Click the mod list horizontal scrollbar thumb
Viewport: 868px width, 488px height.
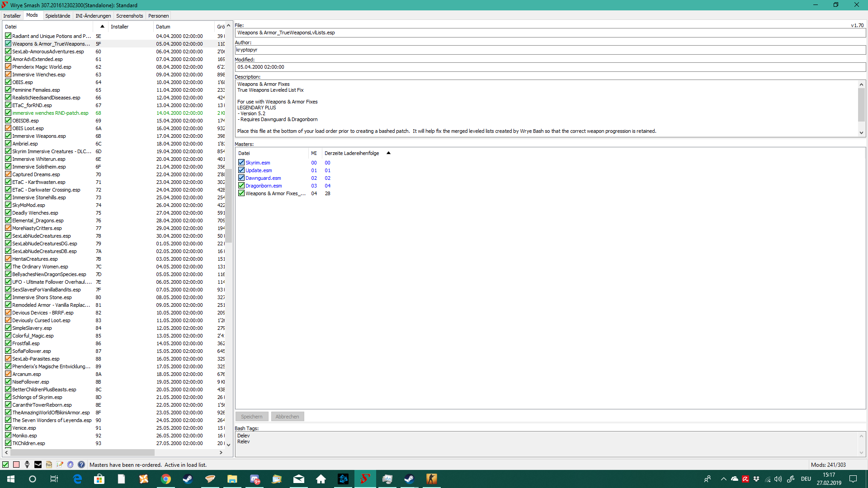pos(82,452)
